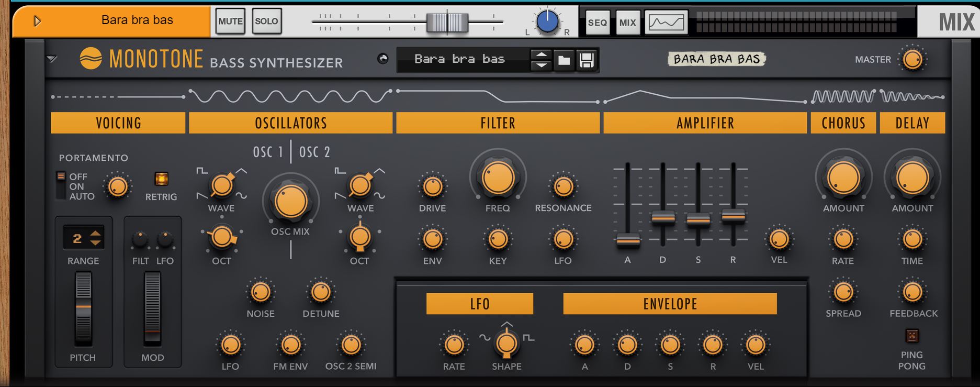Click the square wave icon on OSC 2
Viewport: 980px width, 387px height.
pyautogui.click(x=340, y=171)
